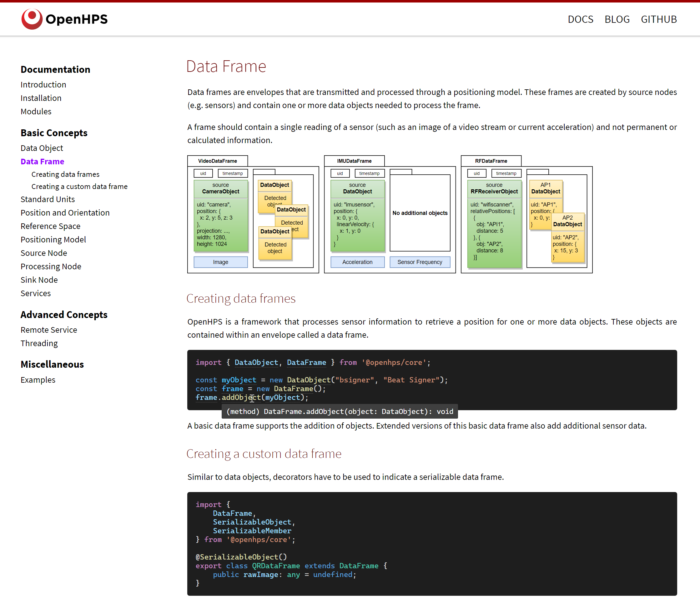Click source CameraObject green block
The image size is (700, 607).
point(221,216)
